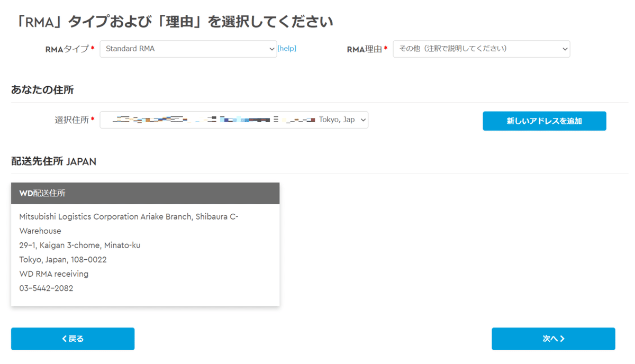
Task: Open the RMAタイプ dropdown showing Standard RMA
Action: 185,48
